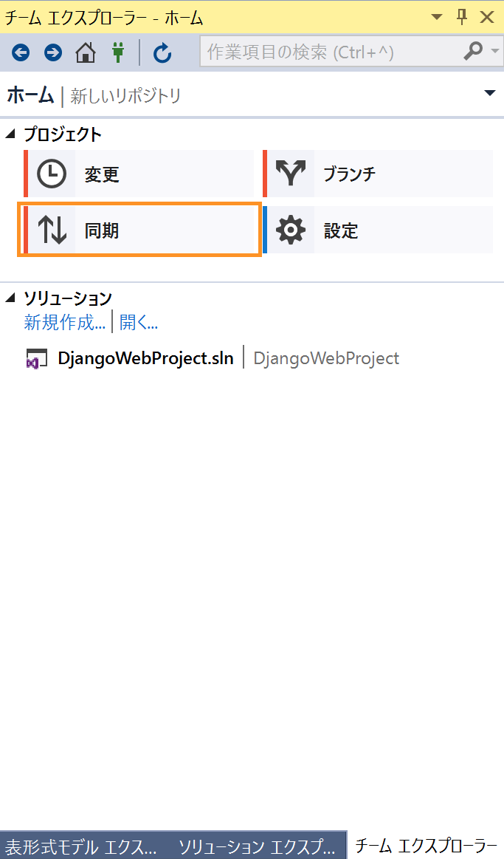
Task: Open the green plug Manage Connections icon
Action: 117,52
